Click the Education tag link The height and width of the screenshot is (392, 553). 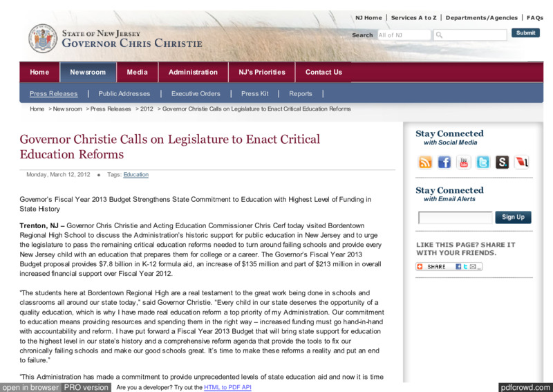pos(135,174)
